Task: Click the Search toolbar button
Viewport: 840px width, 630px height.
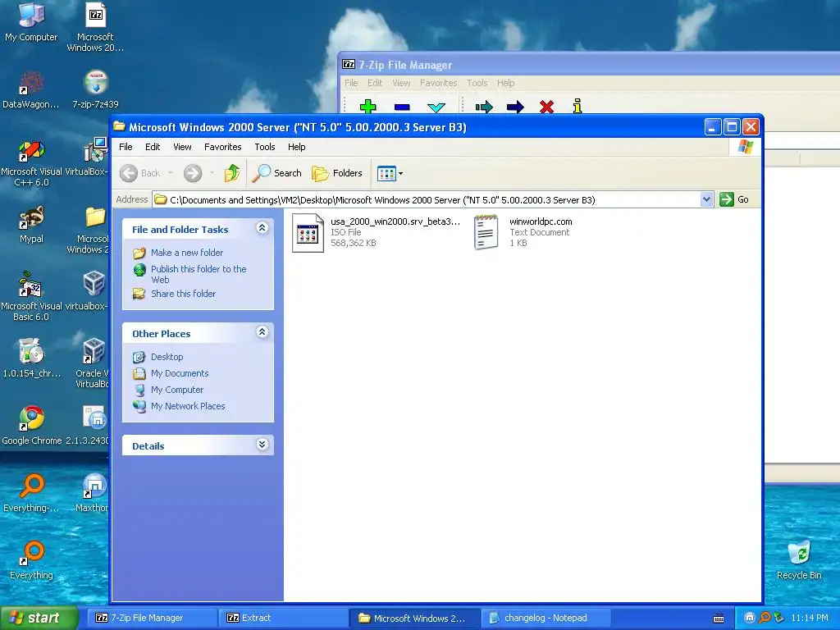Action: coord(277,172)
